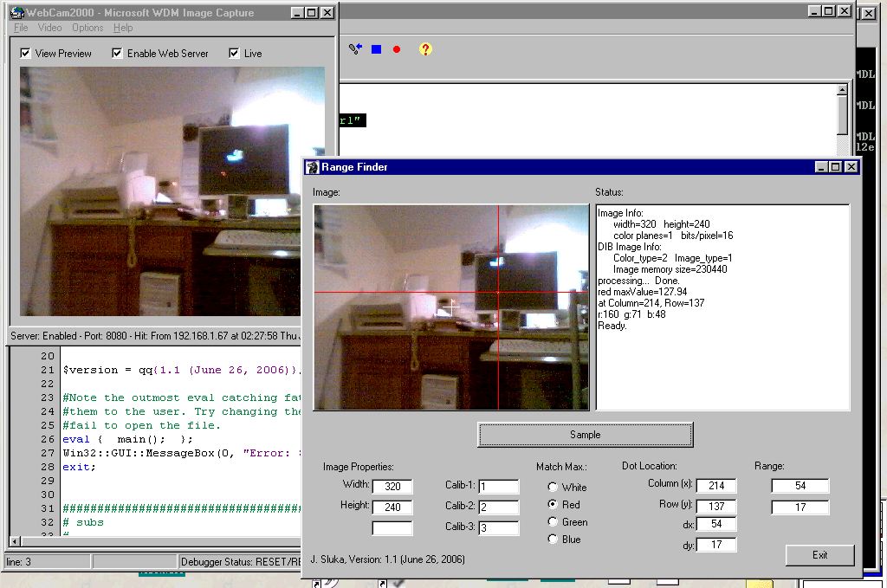The height and width of the screenshot is (588, 887).
Task: Open the Options menu in WebCam2000
Action: [x=87, y=28]
